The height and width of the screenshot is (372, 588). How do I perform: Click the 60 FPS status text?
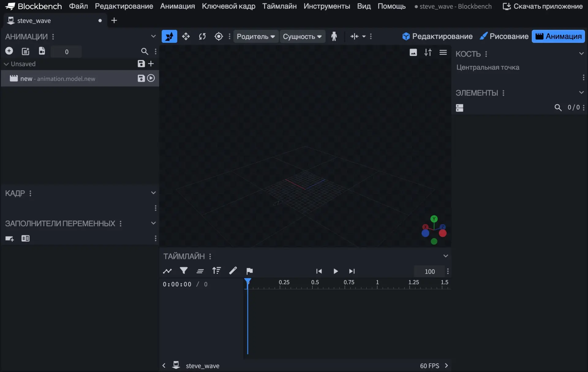(429, 366)
